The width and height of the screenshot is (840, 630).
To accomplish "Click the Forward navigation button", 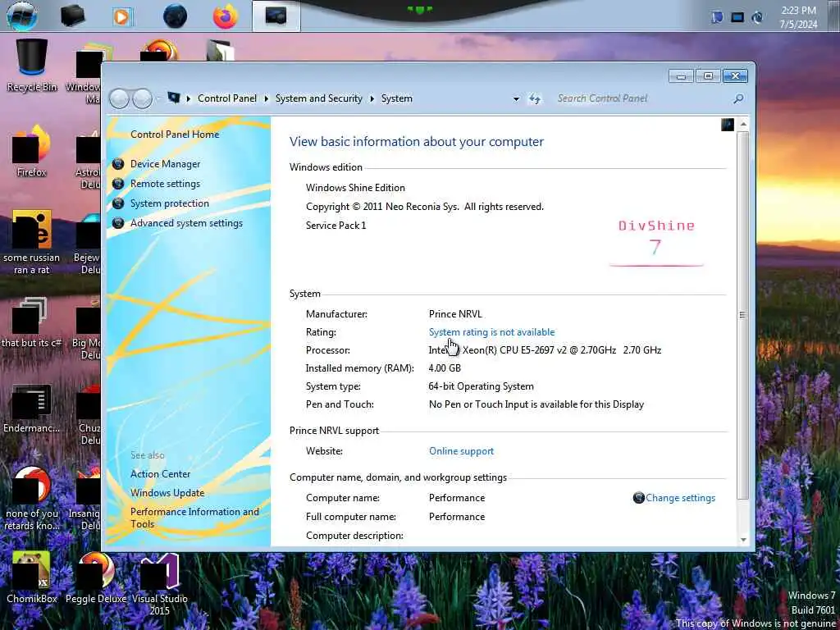I will (x=142, y=98).
